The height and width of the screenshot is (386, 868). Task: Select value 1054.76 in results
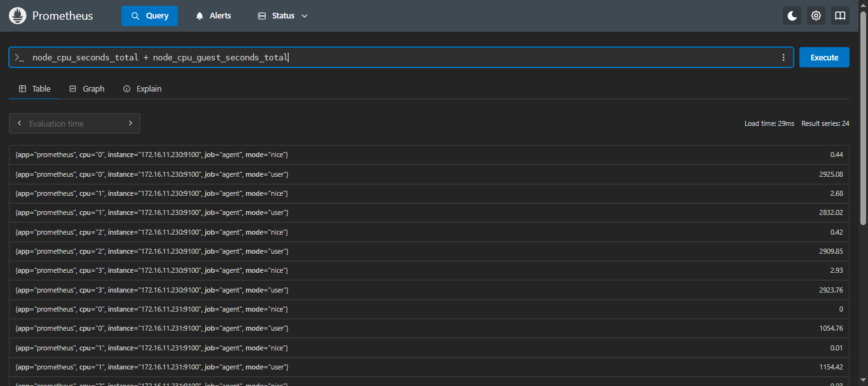(x=831, y=328)
